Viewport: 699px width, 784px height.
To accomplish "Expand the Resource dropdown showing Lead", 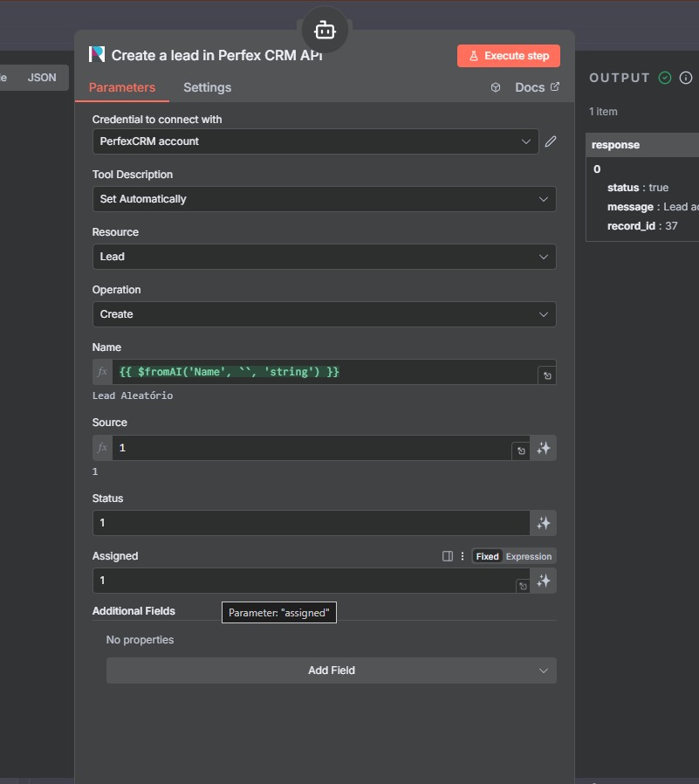I will 324,257.
